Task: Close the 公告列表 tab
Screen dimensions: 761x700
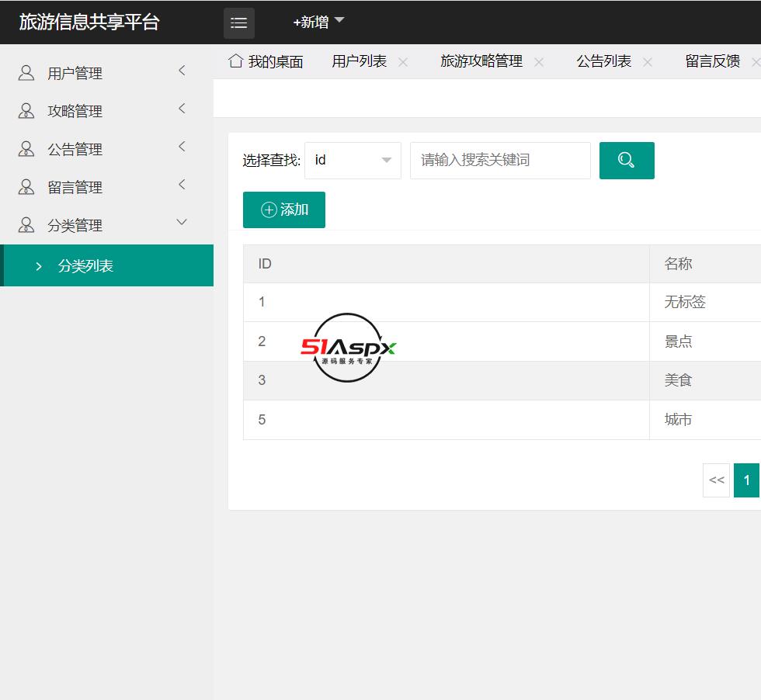Action: tap(648, 62)
